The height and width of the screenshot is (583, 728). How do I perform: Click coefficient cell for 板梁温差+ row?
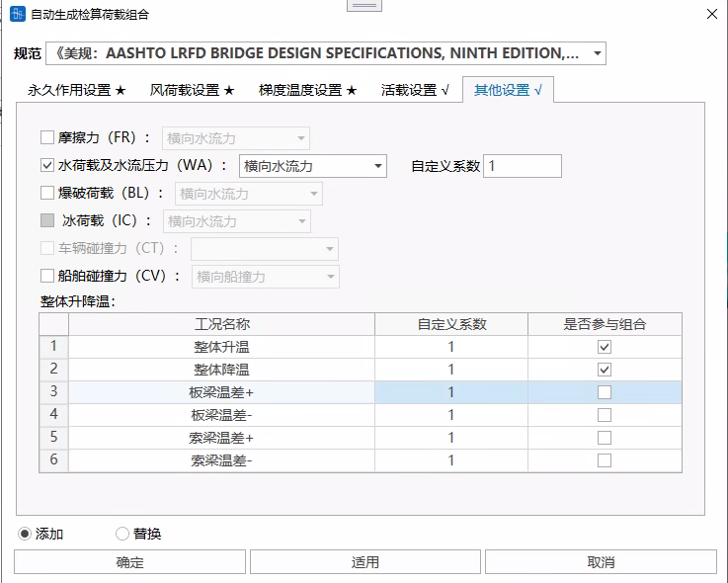click(450, 392)
